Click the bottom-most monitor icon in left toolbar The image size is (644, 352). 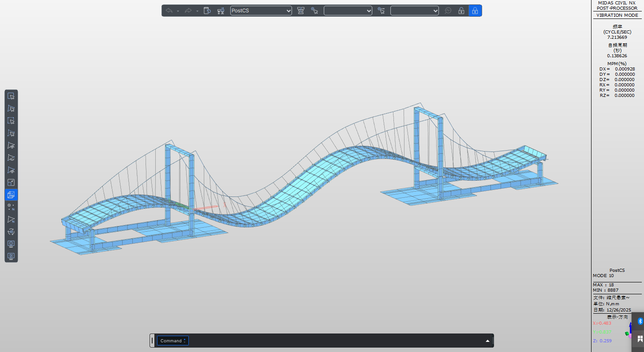tap(11, 256)
